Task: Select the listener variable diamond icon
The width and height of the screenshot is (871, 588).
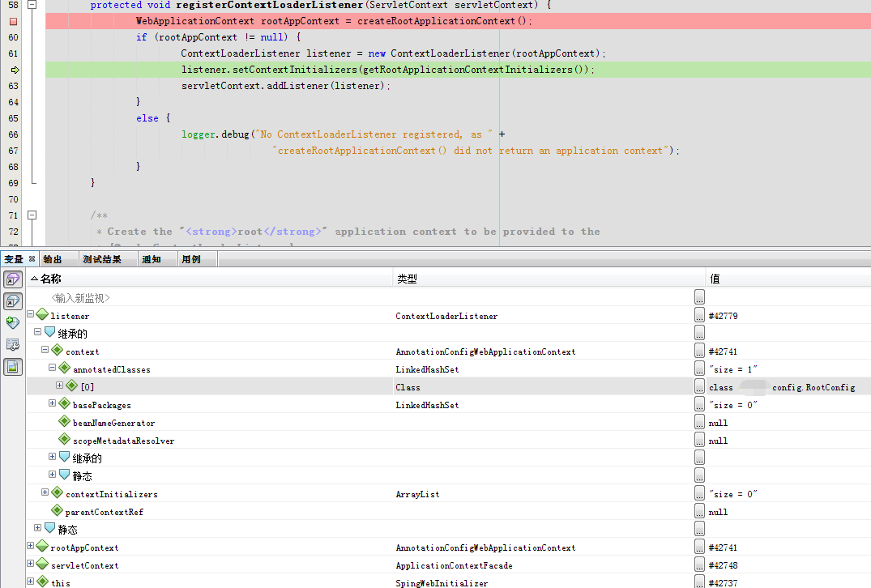Action: point(42,314)
